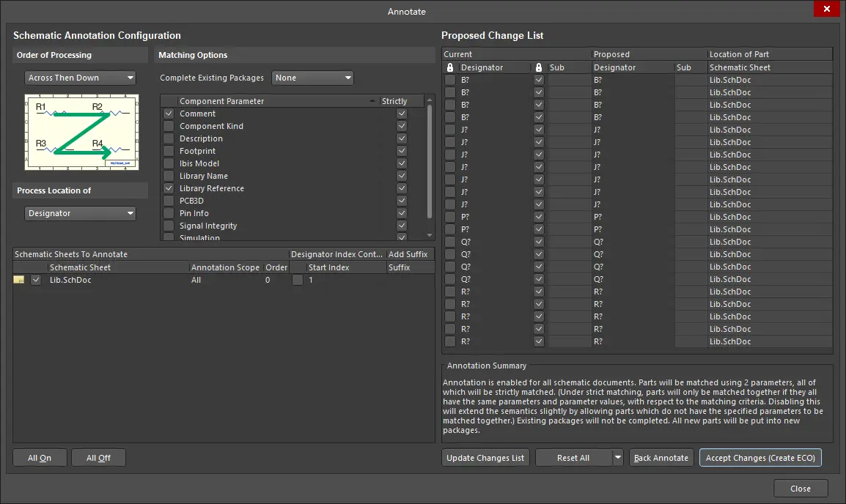Select the Lib.SchDoc sheet name in sheets list
846x504 pixels.
(70, 280)
